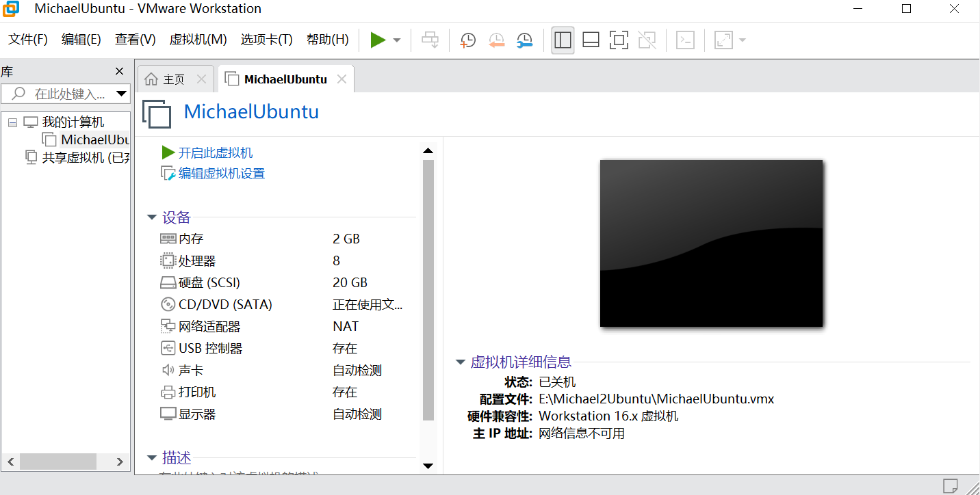Screen dimensions: 980x495
Task: Enter full screen mode icon
Action: 619,40
